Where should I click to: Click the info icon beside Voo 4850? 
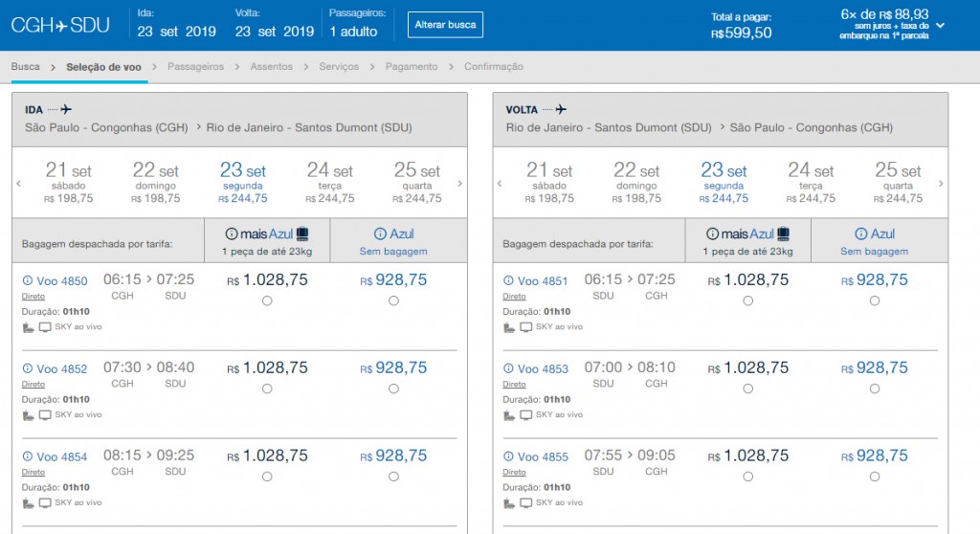pyautogui.click(x=28, y=280)
